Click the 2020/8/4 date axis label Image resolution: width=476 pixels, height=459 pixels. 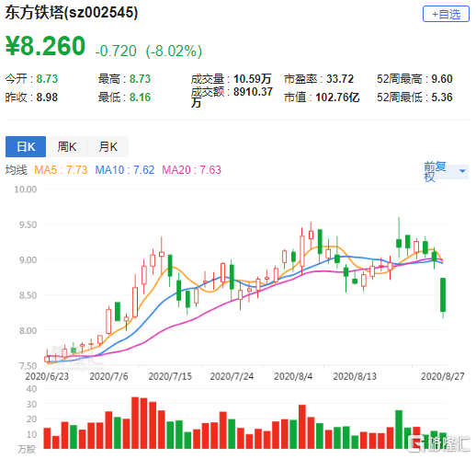[293, 376]
